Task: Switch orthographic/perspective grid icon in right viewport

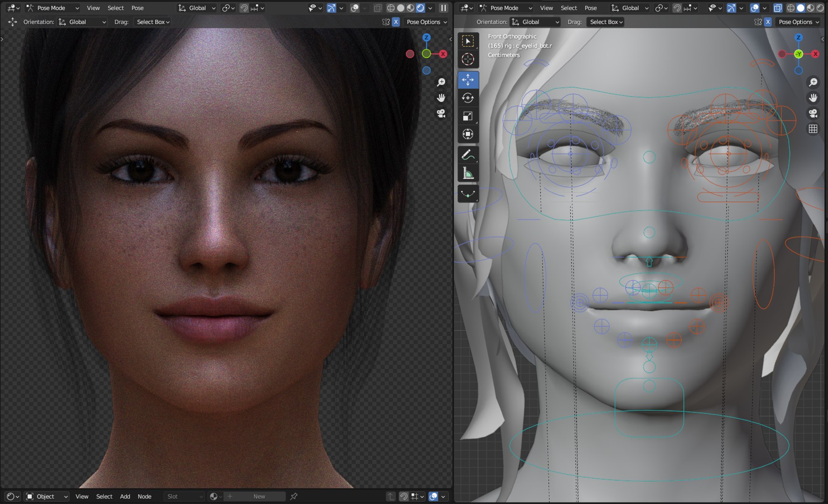Action: pos(813,129)
